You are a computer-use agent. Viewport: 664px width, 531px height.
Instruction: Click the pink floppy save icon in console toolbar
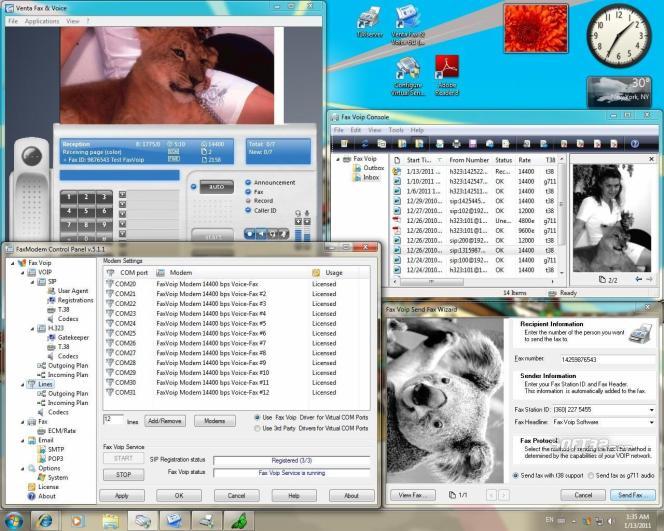pyautogui.click(x=473, y=144)
